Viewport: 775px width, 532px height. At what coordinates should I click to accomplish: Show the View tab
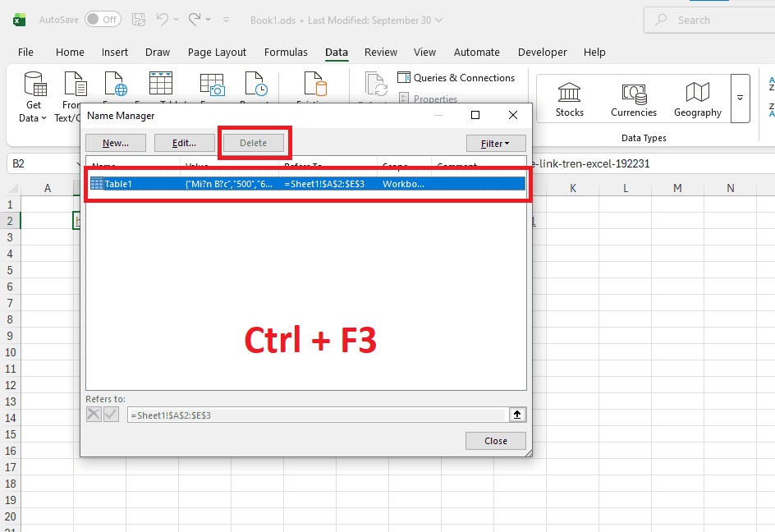click(x=424, y=52)
